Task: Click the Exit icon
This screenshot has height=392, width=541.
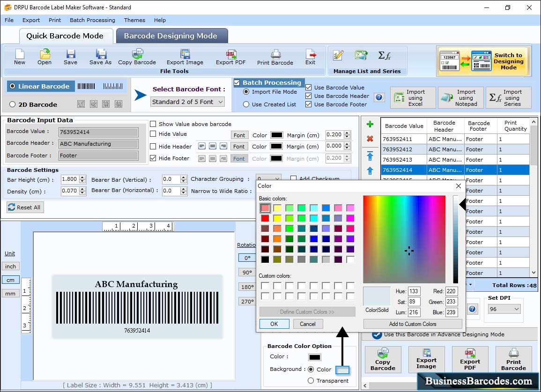Action: click(x=310, y=57)
